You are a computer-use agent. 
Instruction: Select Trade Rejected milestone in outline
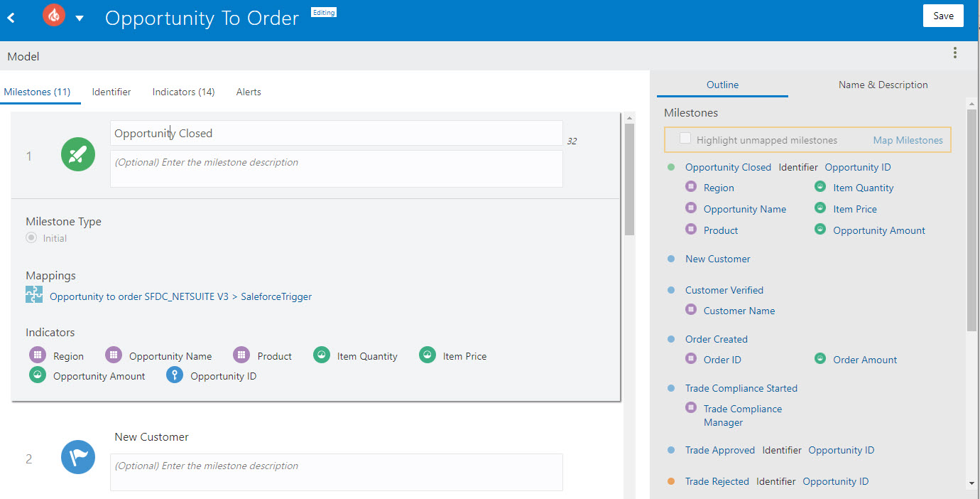717,481
